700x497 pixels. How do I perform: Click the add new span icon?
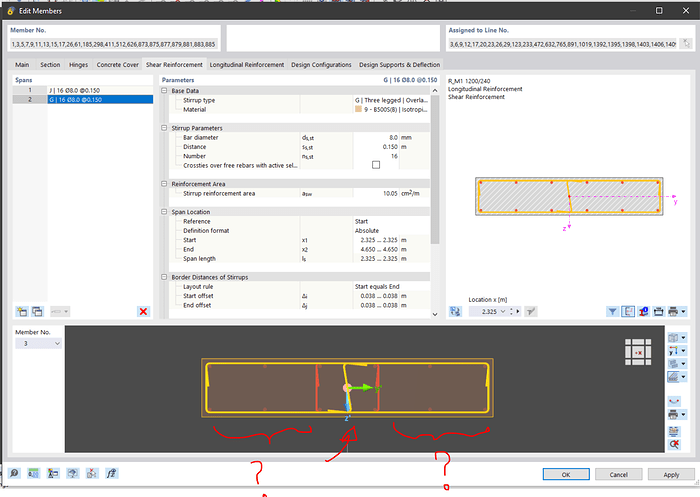[x=21, y=312]
